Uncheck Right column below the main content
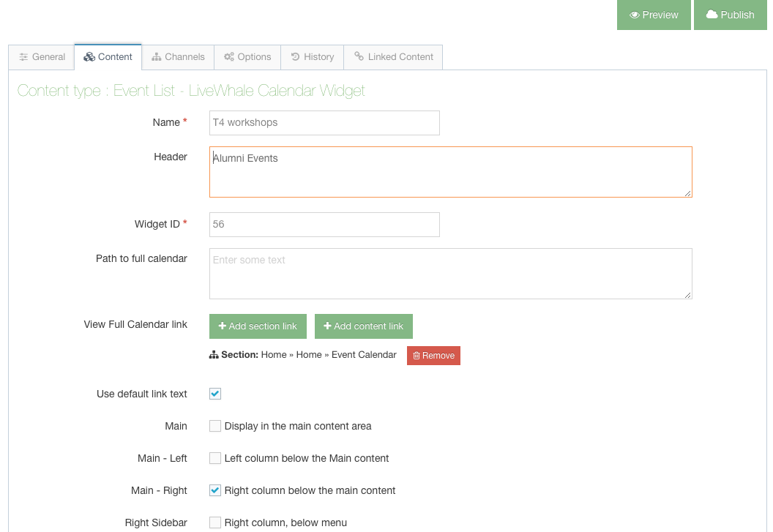 [x=215, y=490]
